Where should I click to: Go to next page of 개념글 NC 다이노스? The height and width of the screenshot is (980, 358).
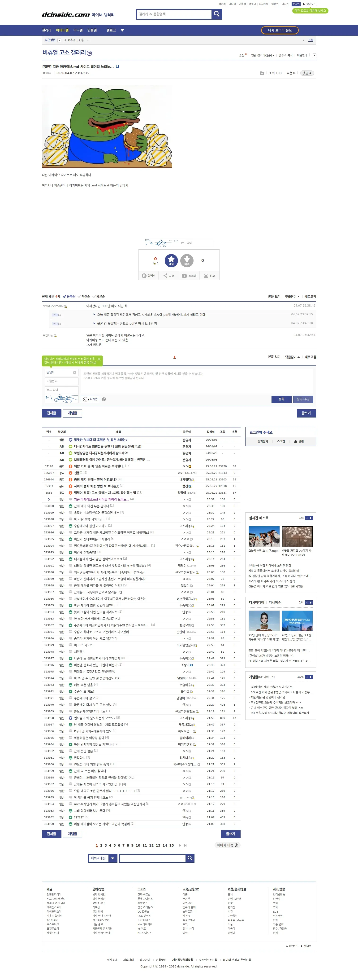pos(311,677)
